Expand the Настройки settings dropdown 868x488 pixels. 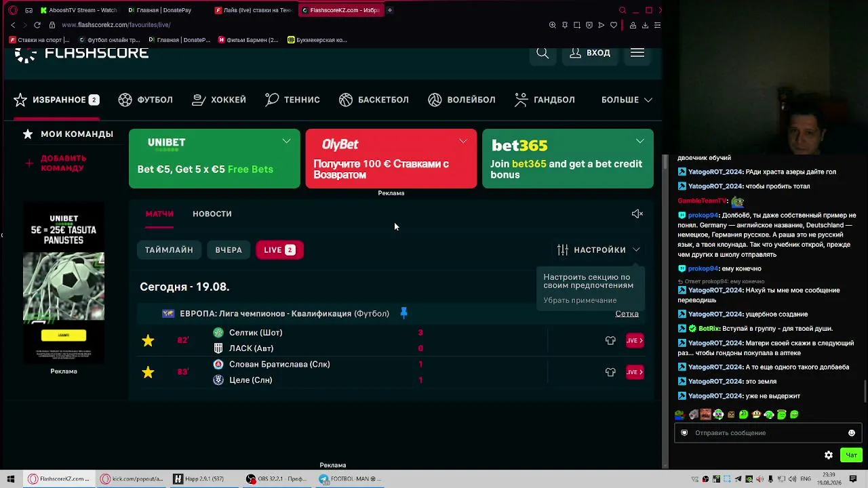tap(599, 250)
